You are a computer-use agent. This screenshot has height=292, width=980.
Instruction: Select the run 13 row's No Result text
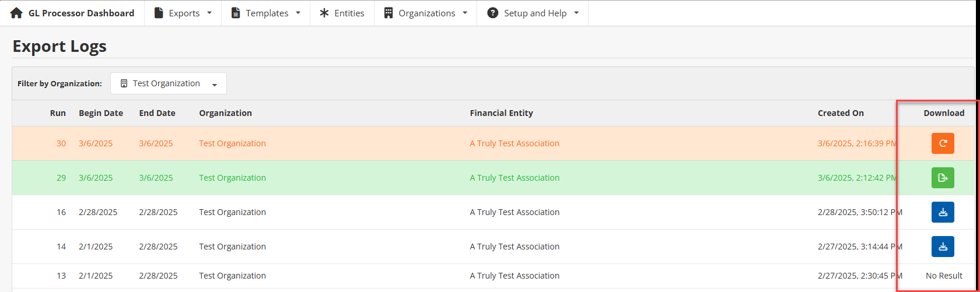click(944, 276)
